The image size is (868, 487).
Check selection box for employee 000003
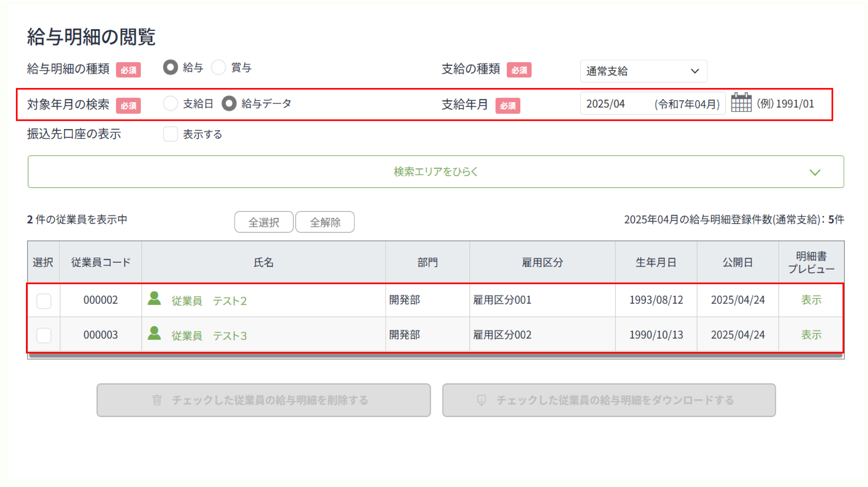(44, 335)
